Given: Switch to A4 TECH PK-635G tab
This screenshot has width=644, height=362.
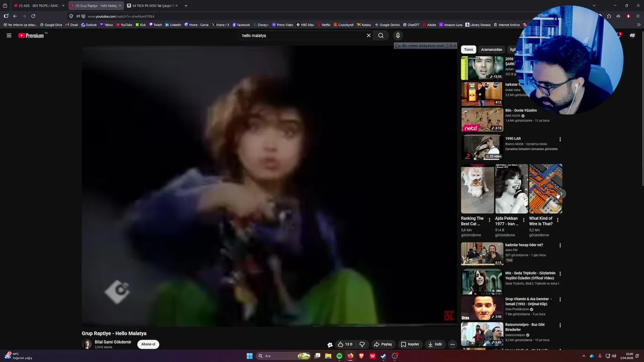Looking at the screenshot, I should pos(152,6).
